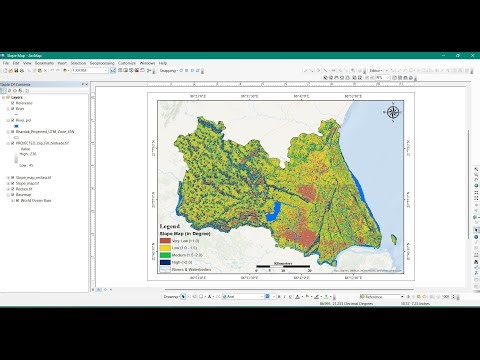
Task: Click the Paste icon in standard toolbar
Action: (40, 71)
